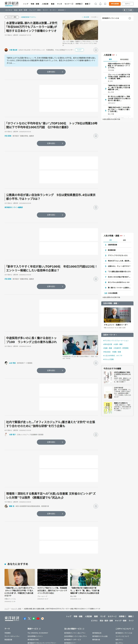This screenshot has height=644, width=138.
Task: Open ライフ in the sub-navigation bar
Action: coord(45,10)
